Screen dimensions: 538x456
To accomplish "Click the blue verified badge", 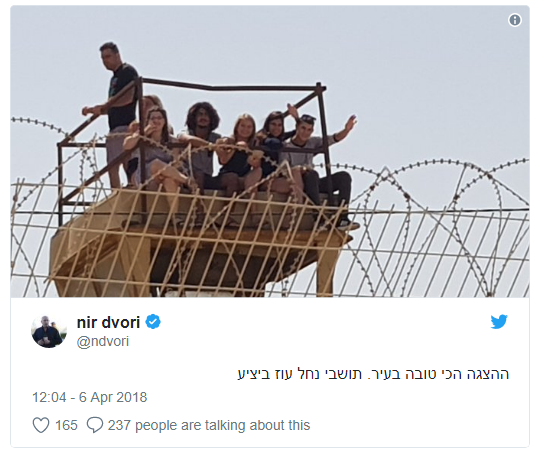I will coord(153,322).
